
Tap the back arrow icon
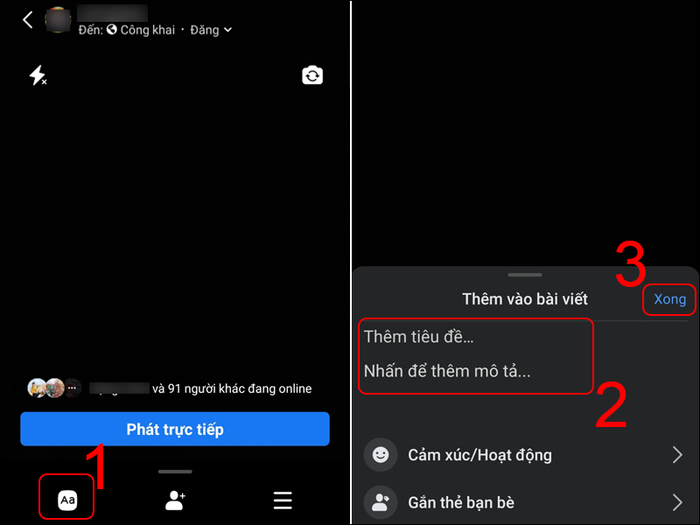[x=28, y=20]
